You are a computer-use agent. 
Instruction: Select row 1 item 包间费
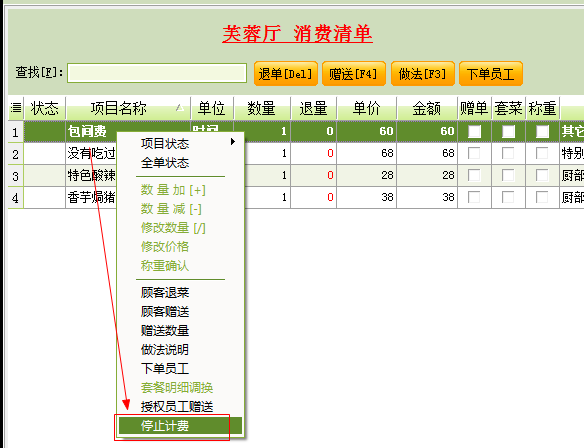[87, 131]
